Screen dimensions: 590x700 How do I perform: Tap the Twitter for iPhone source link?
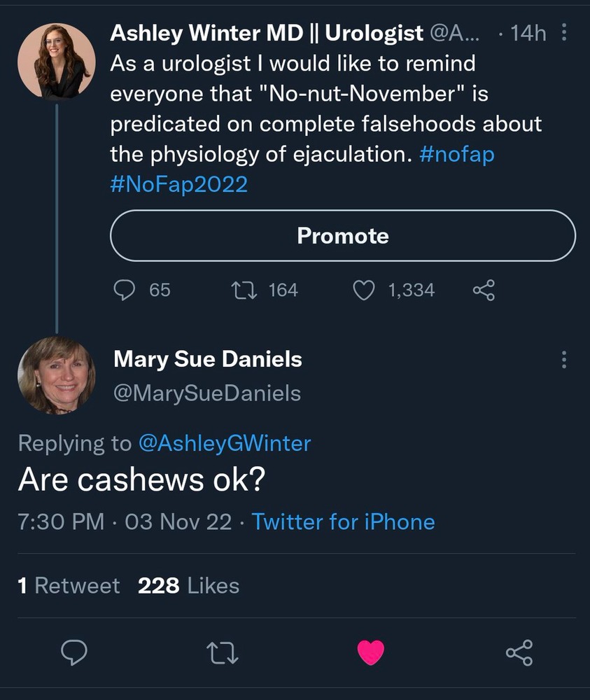coord(343,521)
